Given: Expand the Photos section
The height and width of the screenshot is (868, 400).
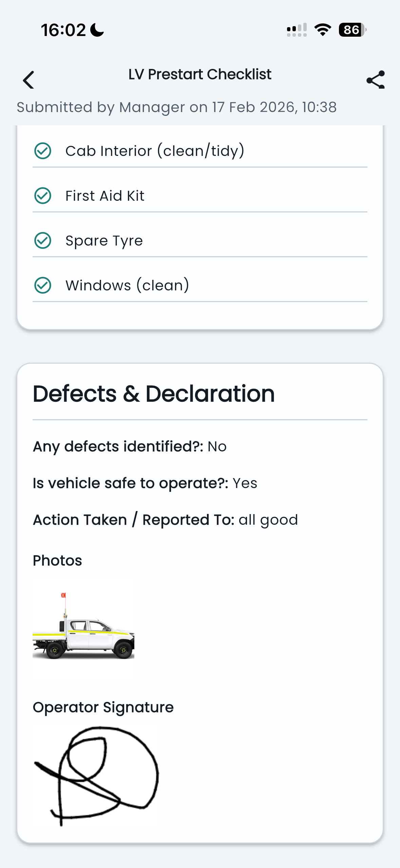Looking at the screenshot, I should [57, 560].
